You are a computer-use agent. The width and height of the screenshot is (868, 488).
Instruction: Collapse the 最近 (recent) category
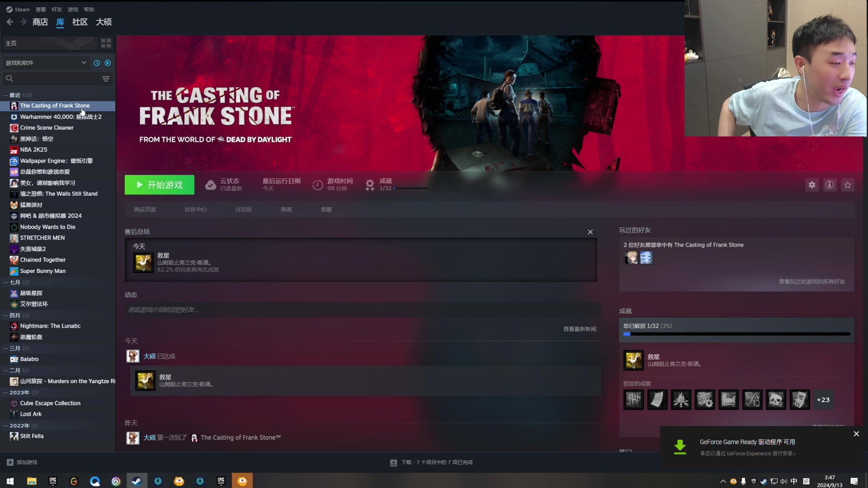pyautogui.click(x=5, y=95)
